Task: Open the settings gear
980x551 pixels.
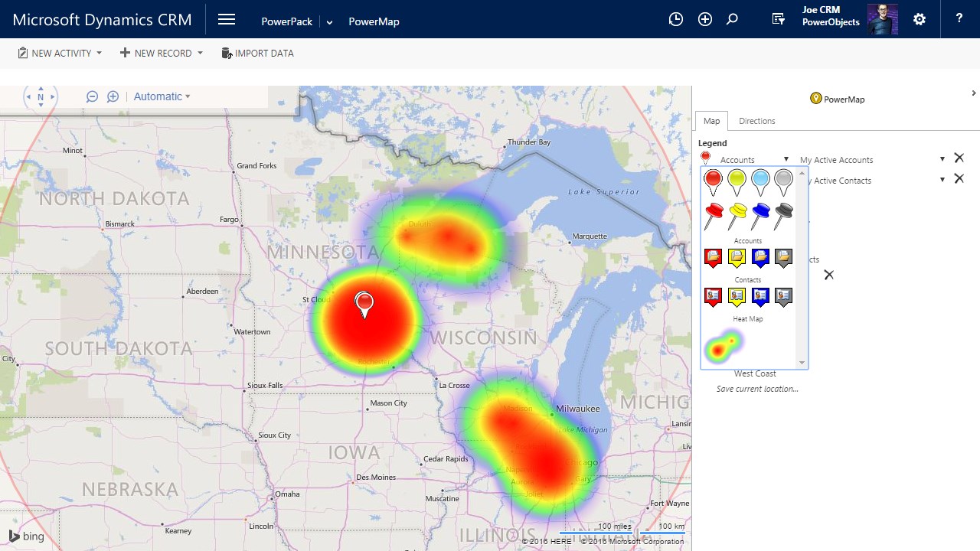Action: point(920,20)
